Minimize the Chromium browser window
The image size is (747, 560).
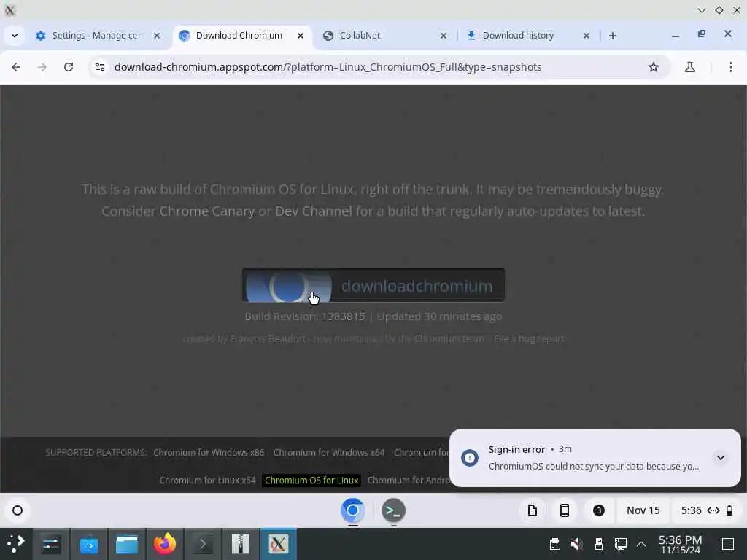pos(675,36)
